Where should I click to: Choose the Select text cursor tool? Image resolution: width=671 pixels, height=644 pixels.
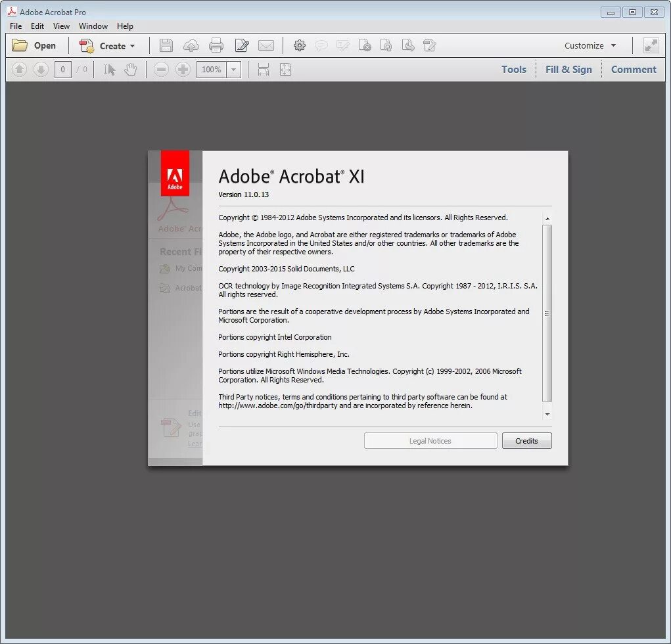point(109,69)
